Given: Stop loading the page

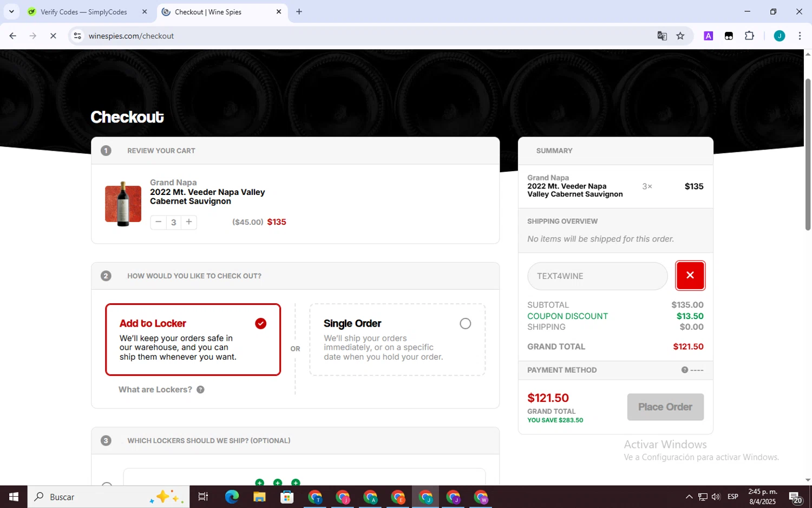Looking at the screenshot, I should click(x=53, y=36).
